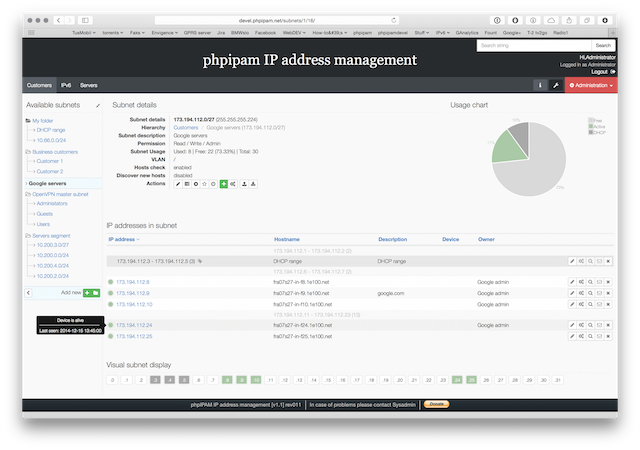Click the export IP addresses icon in Actions
The width and height of the screenshot is (640, 450).
[253, 184]
